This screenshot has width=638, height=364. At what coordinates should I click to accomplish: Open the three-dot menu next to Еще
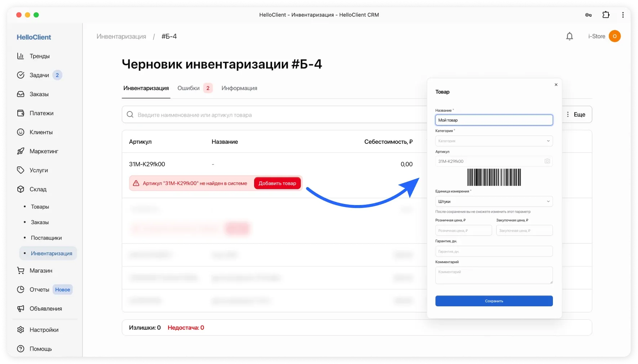(567, 114)
